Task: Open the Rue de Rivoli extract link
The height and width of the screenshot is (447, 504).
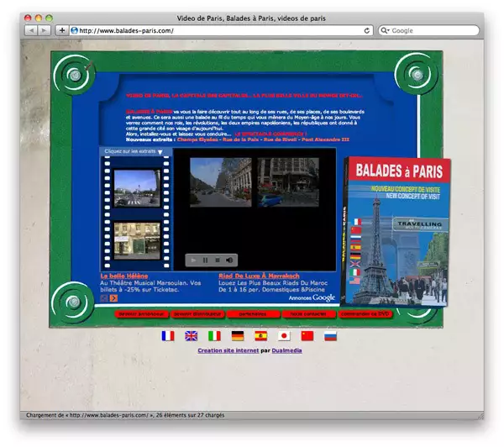Action: point(280,139)
